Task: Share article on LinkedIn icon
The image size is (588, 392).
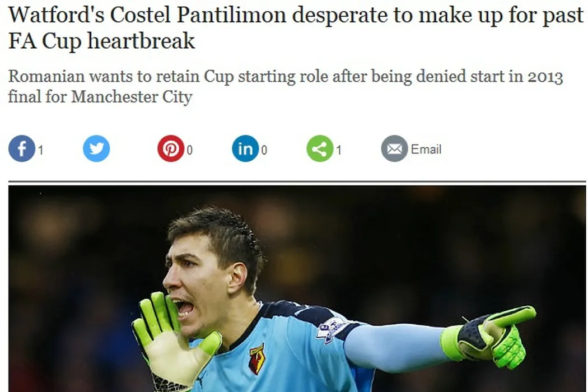Action: click(x=245, y=148)
